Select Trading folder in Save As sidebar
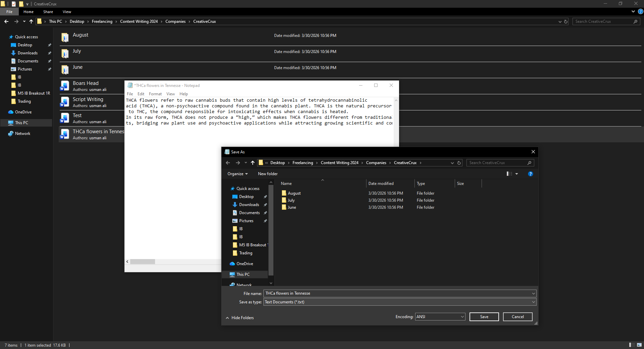644x349 pixels. 246,253
